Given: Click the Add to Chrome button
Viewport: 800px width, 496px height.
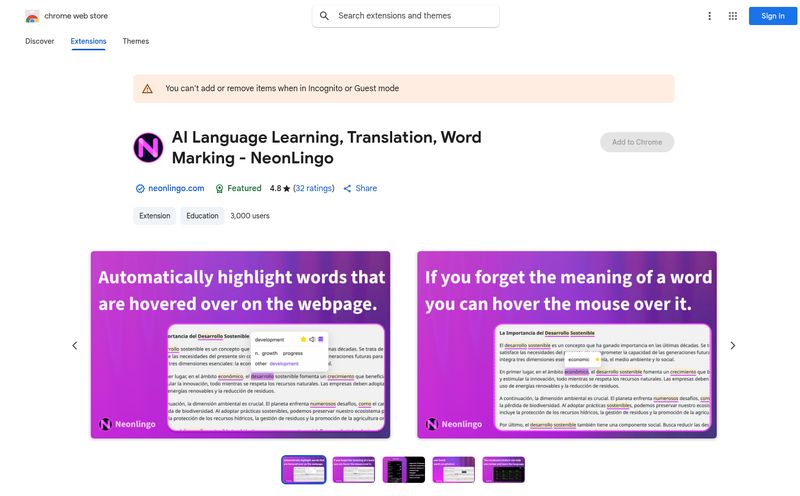Looking at the screenshot, I should click(637, 142).
